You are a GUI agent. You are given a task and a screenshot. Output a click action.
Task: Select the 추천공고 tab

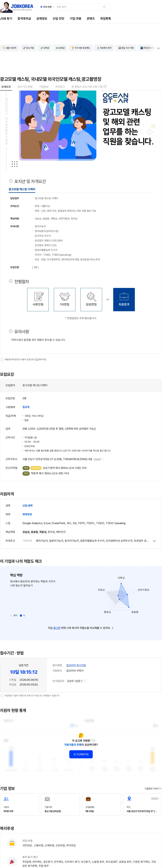(60, 87)
